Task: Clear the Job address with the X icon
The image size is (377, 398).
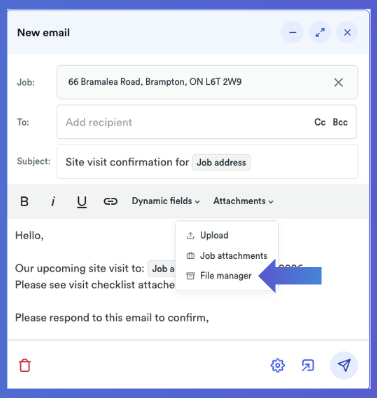Action: pyautogui.click(x=339, y=82)
